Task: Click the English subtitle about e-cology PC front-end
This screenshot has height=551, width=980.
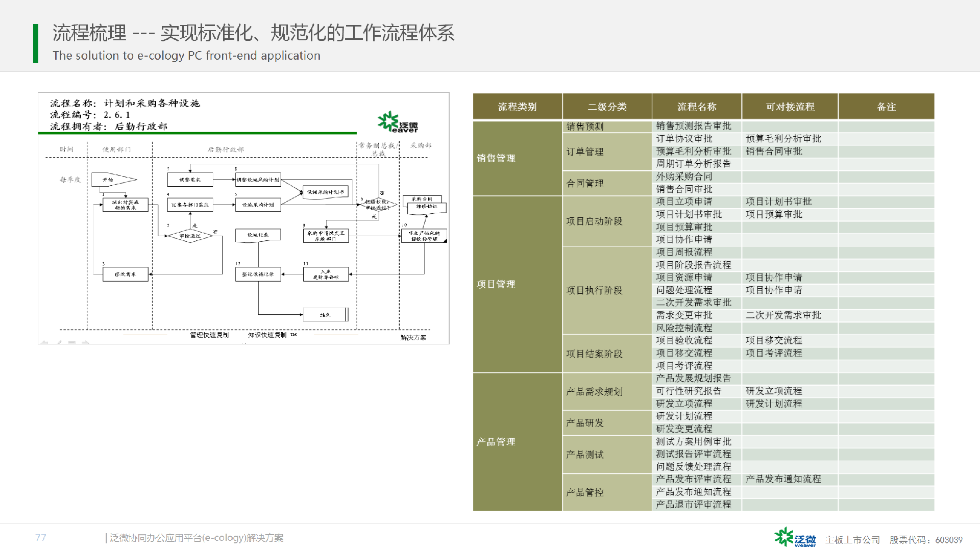Action: pyautogui.click(x=186, y=56)
